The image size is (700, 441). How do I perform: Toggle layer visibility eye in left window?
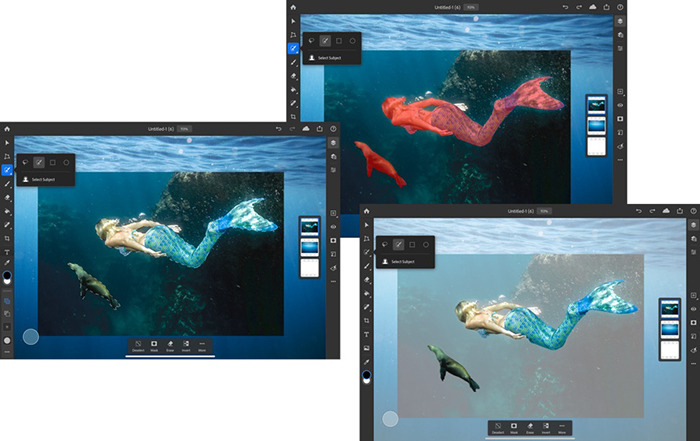[x=333, y=227]
